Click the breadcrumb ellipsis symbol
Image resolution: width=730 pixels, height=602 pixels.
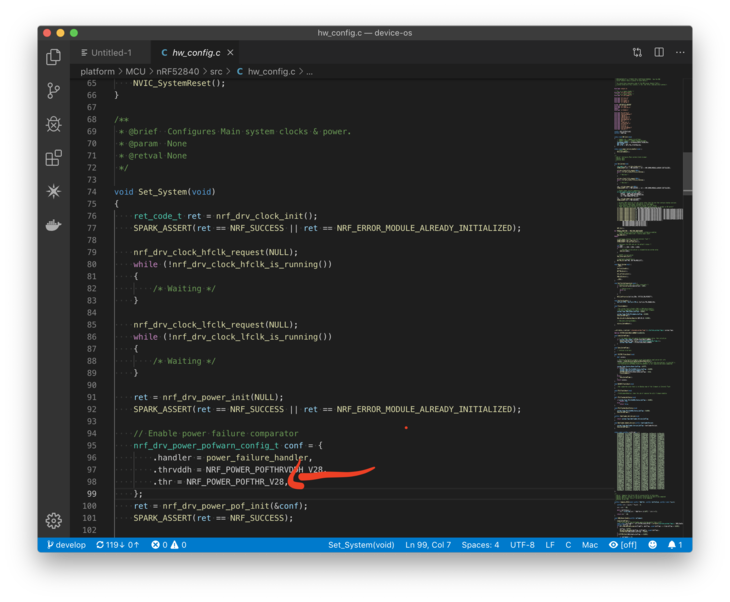[x=309, y=72]
